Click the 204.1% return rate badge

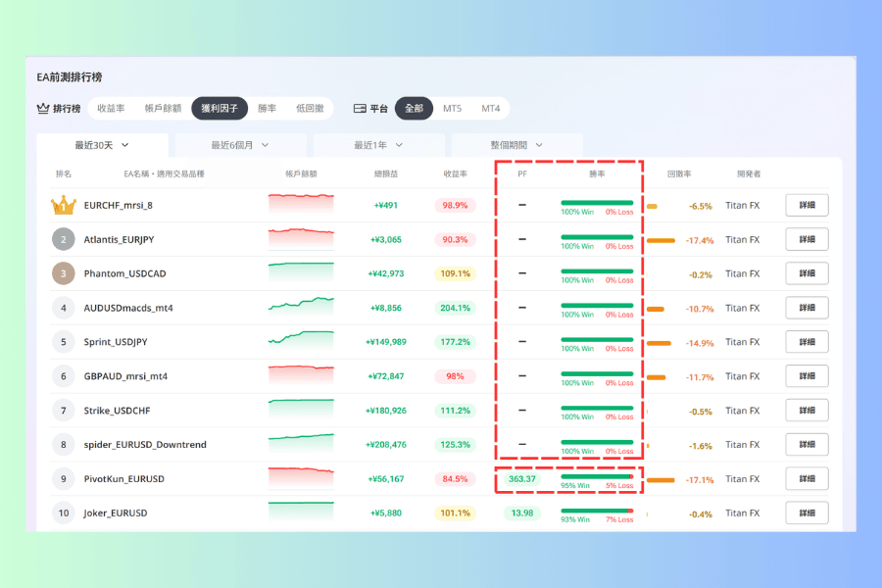455,308
